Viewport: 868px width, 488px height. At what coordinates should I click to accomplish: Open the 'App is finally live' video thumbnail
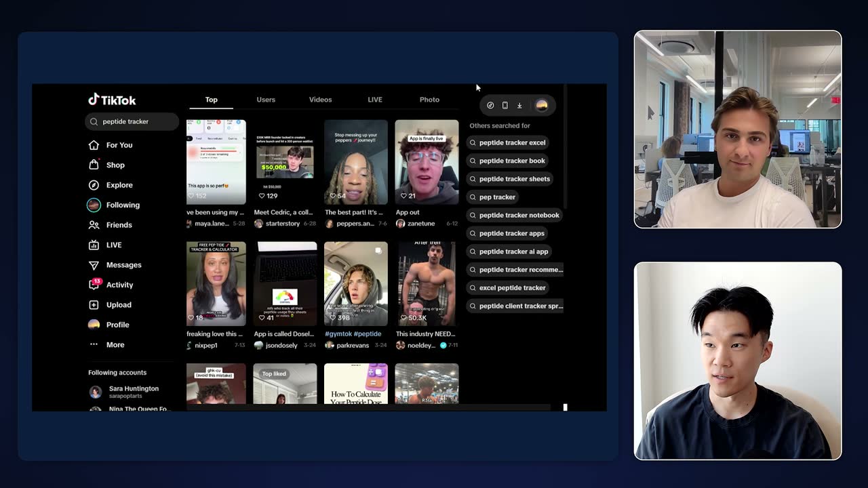coord(427,162)
